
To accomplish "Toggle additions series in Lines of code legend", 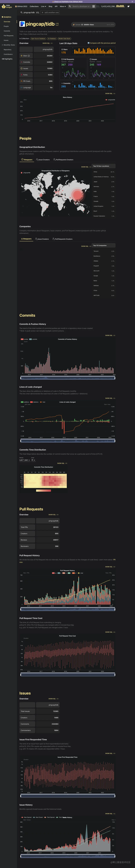I will tap(25, 402).
